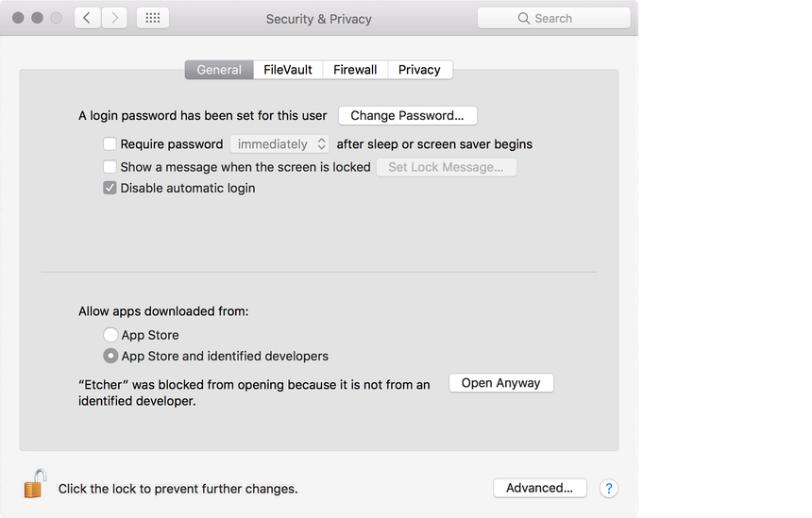Select App Store and identified developers
The image size is (812, 518).
[x=110, y=357]
